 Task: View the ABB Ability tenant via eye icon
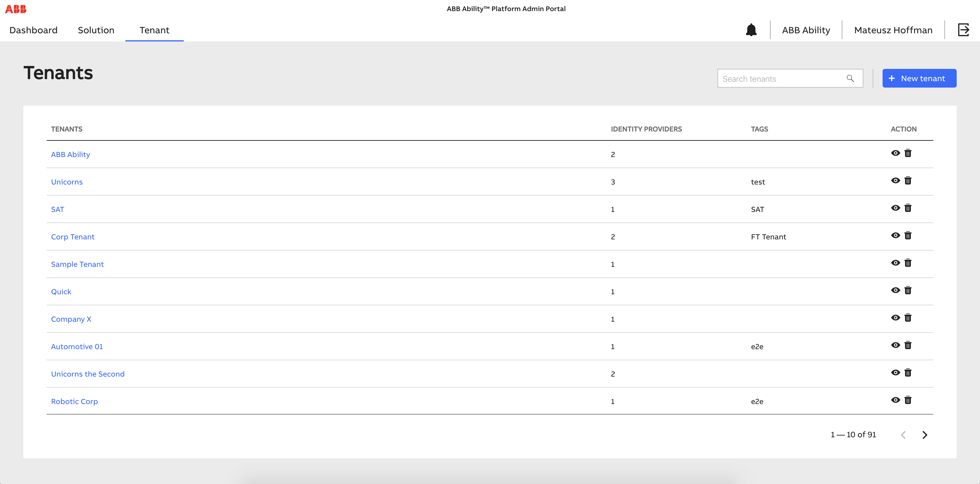[x=895, y=153]
